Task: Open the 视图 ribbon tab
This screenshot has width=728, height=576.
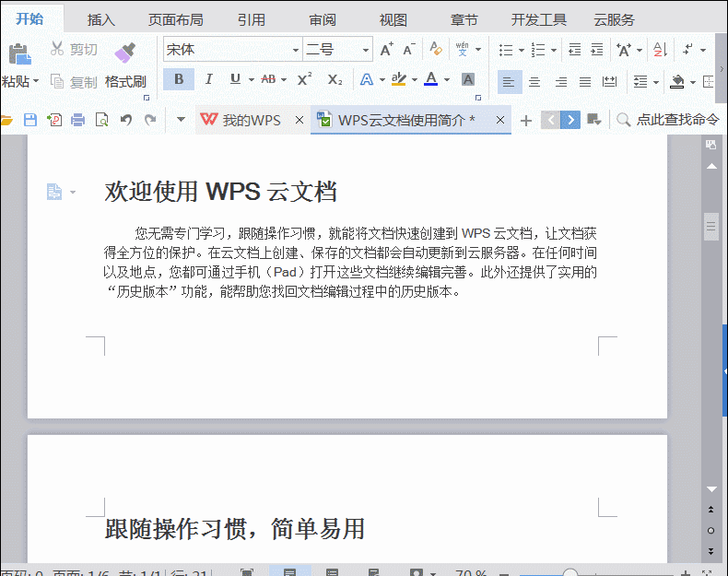Action: pos(393,20)
